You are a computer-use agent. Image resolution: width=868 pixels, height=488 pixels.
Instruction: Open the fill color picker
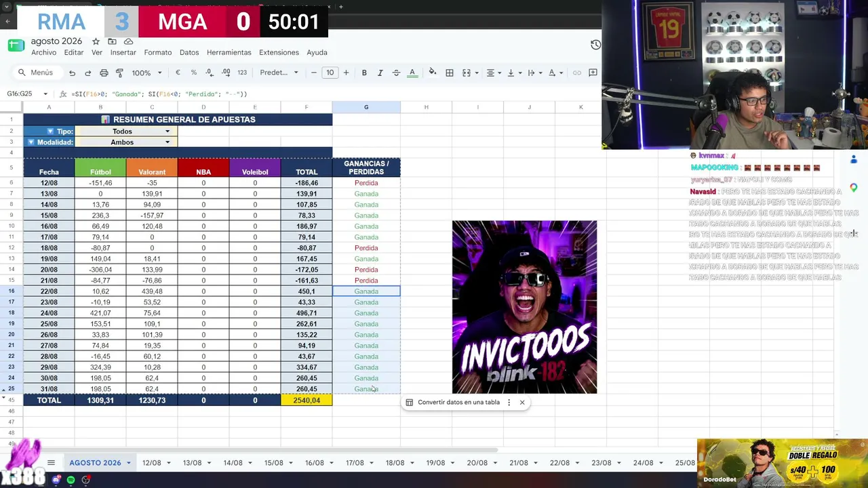tap(433, 73)
